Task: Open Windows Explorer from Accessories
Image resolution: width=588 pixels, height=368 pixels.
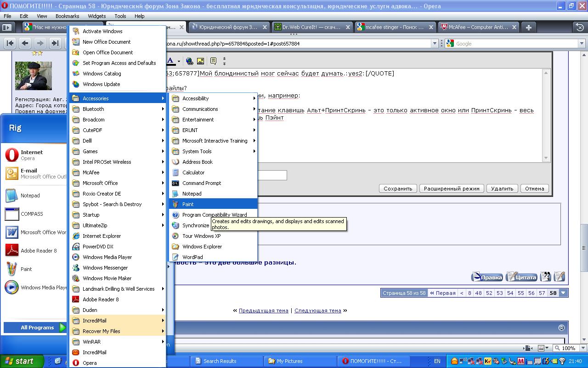Action: tap(213, 247)
